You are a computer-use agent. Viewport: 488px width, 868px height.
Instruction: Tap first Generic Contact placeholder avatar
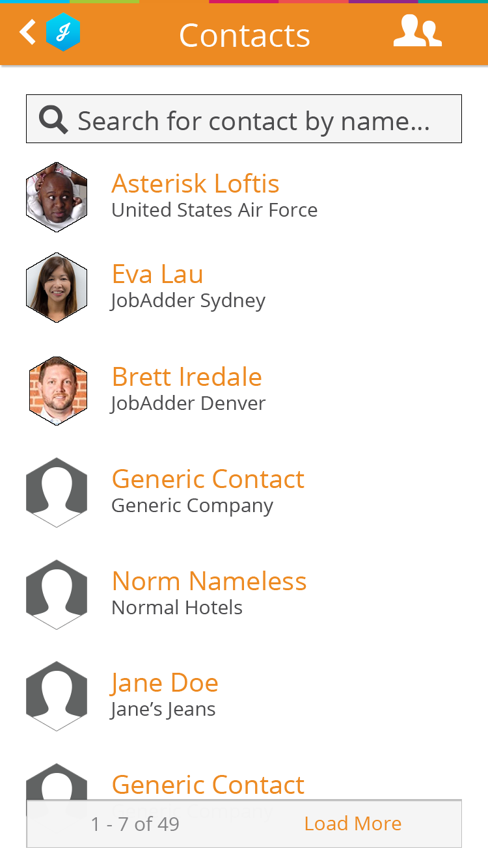[57, 493]
